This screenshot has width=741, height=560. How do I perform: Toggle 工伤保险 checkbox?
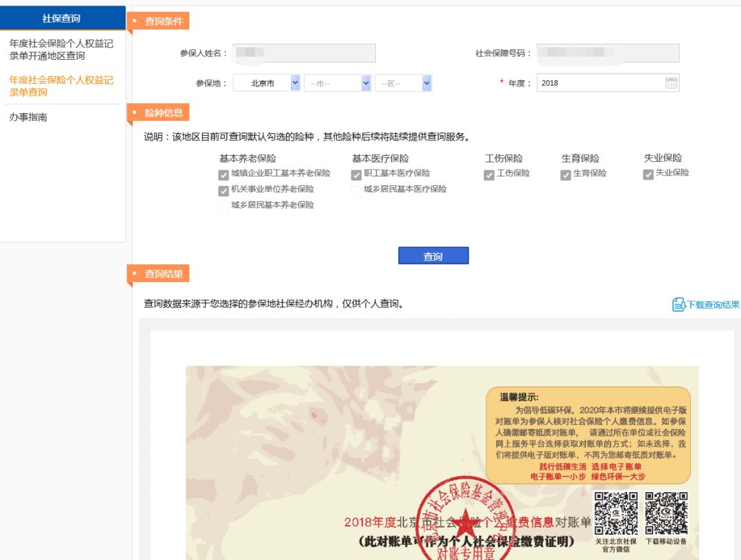(489, 175)
